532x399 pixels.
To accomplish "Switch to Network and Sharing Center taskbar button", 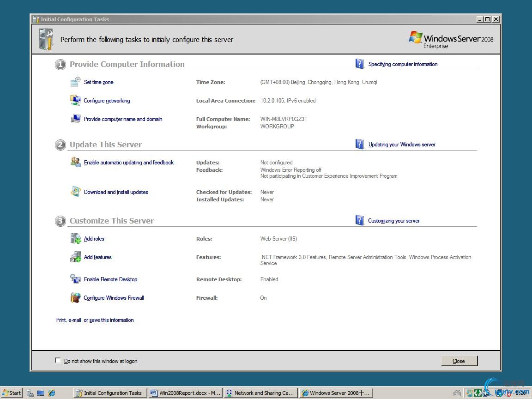I will [261, 393].
